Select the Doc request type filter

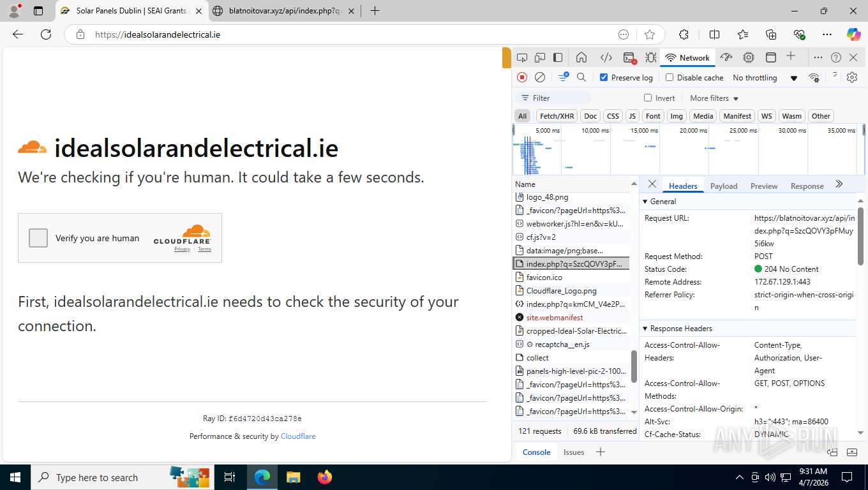(x=590, y=115)
